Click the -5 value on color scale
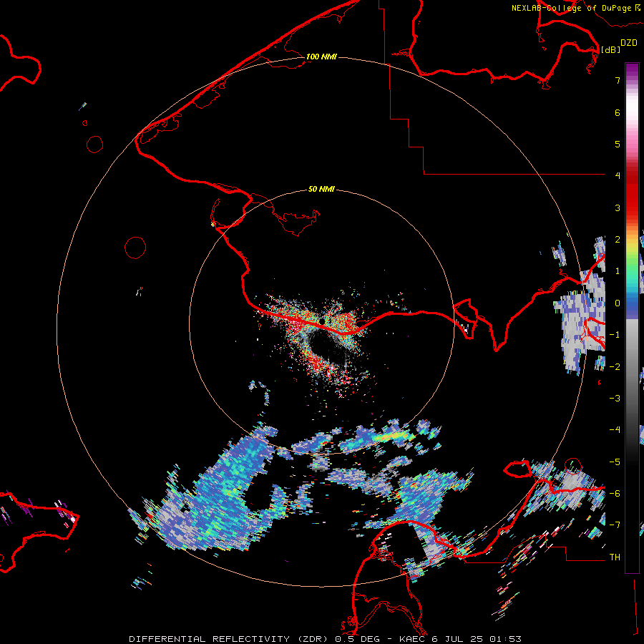The height and width of the screenshot is (644, 644). pyautogui.click(x=615, y=462)
